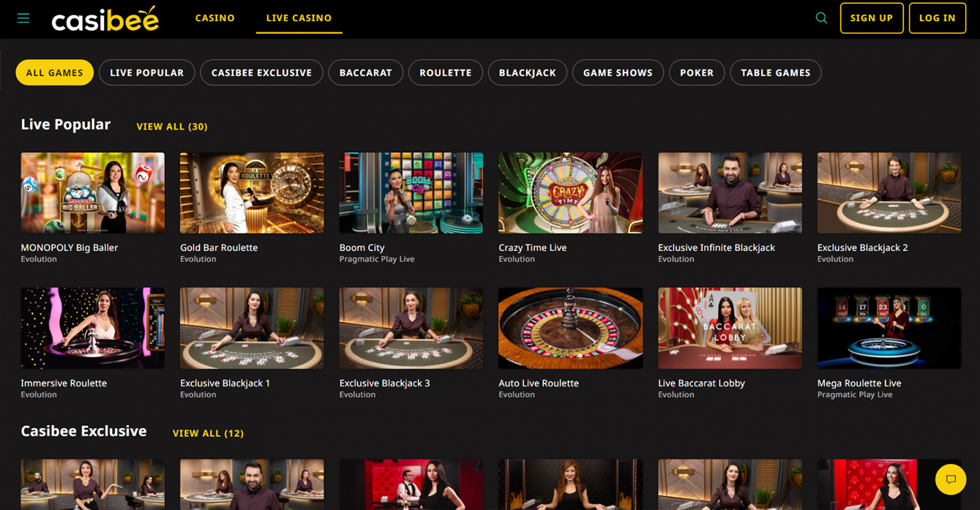Filter by Casibee Exclusive

261,72
